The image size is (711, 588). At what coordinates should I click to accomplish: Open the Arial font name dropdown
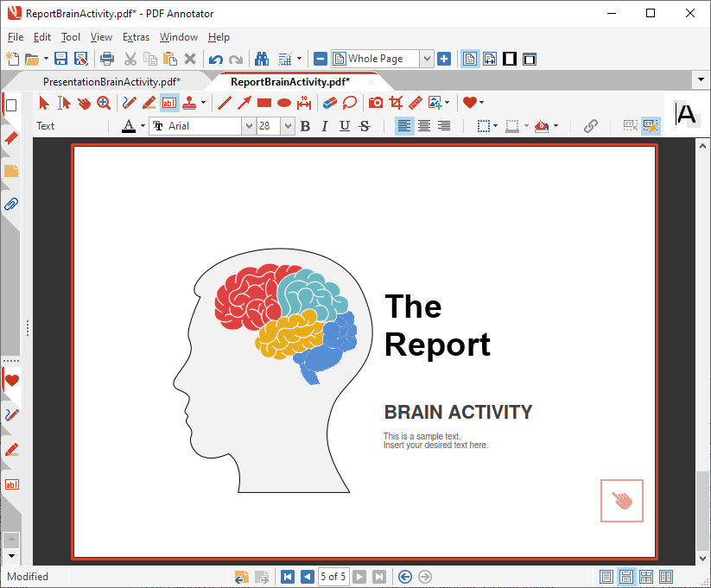[x=249, y=126]
